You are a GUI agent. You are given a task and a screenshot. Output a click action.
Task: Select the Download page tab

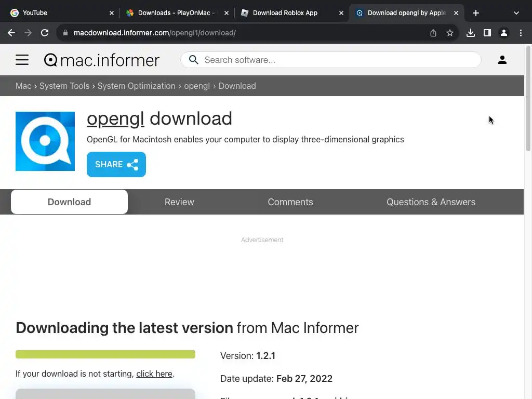pos(69,202)
